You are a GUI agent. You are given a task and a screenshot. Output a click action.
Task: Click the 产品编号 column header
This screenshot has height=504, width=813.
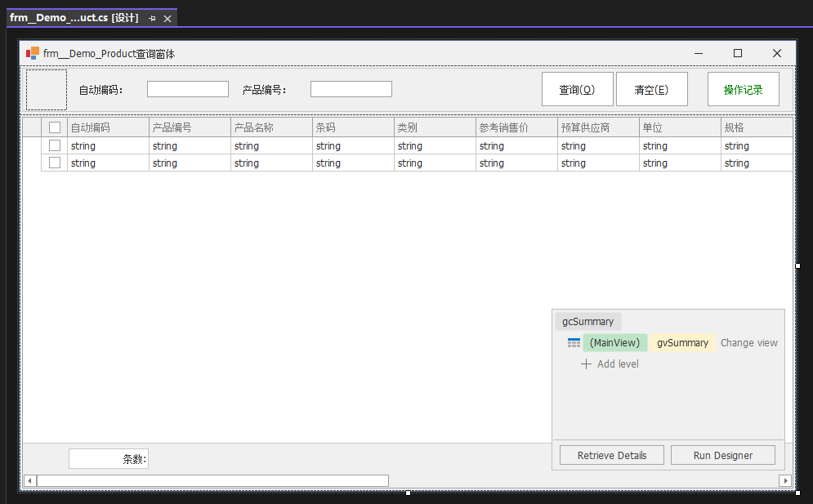pyautogui.click(x=190, y=127)
